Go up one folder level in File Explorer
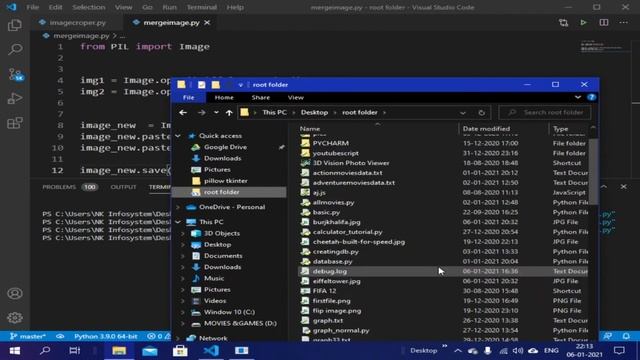This screenshot has width=640, height=360. coord(229,113)
